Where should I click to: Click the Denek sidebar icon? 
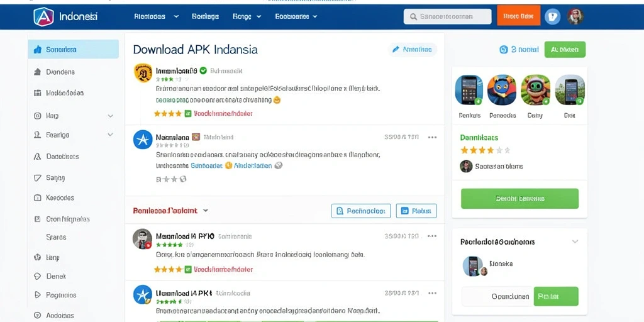pos(37,277)
